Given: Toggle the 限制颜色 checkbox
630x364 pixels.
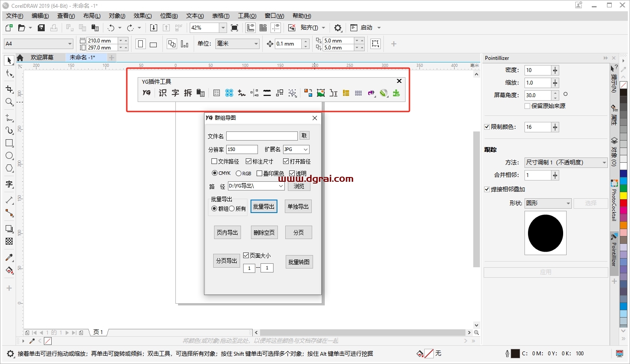Looking at the screenshot, I should coord(487,127).
